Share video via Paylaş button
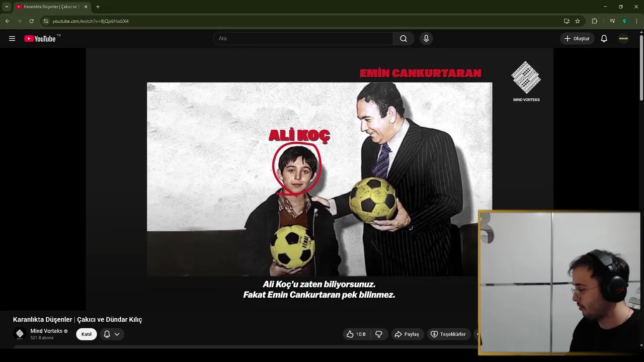The width and height of the screenshot is (644, 362). (407, 334)
